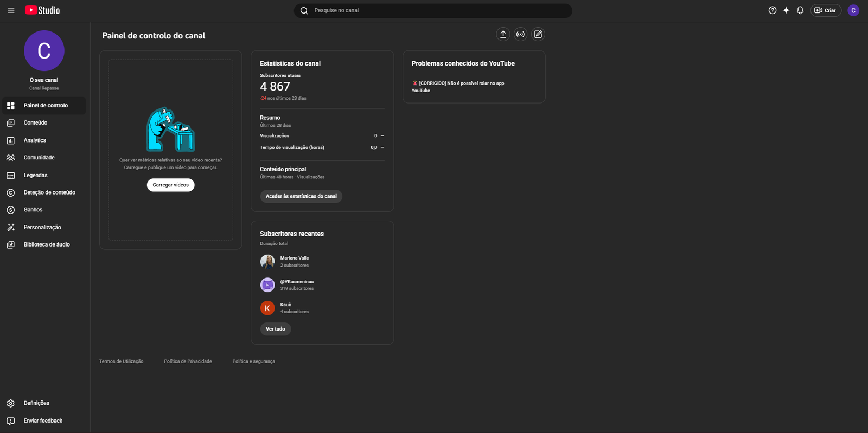Click the Comunidade sidebar icon
This screenshot has height=433, width=868.
(x=11, y=158)
